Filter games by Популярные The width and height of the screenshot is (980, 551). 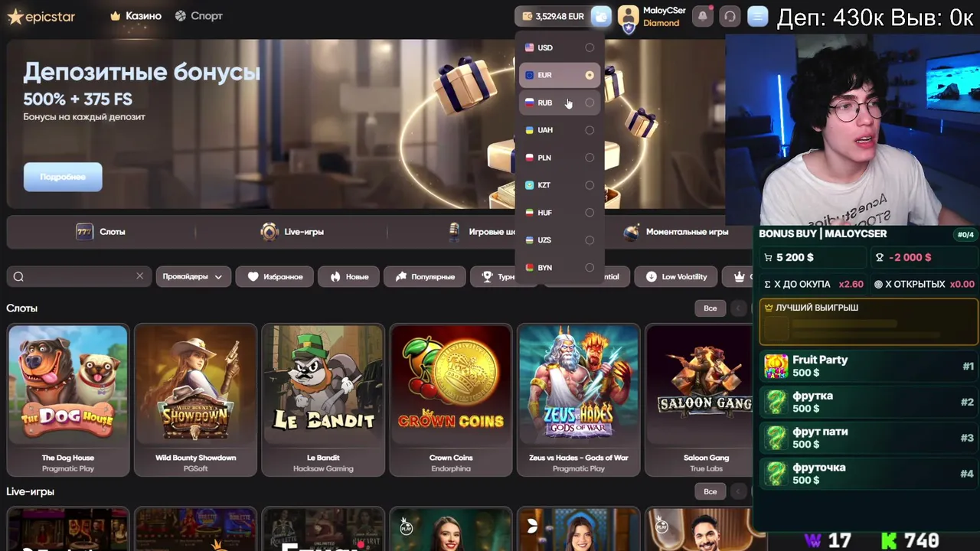425,276
